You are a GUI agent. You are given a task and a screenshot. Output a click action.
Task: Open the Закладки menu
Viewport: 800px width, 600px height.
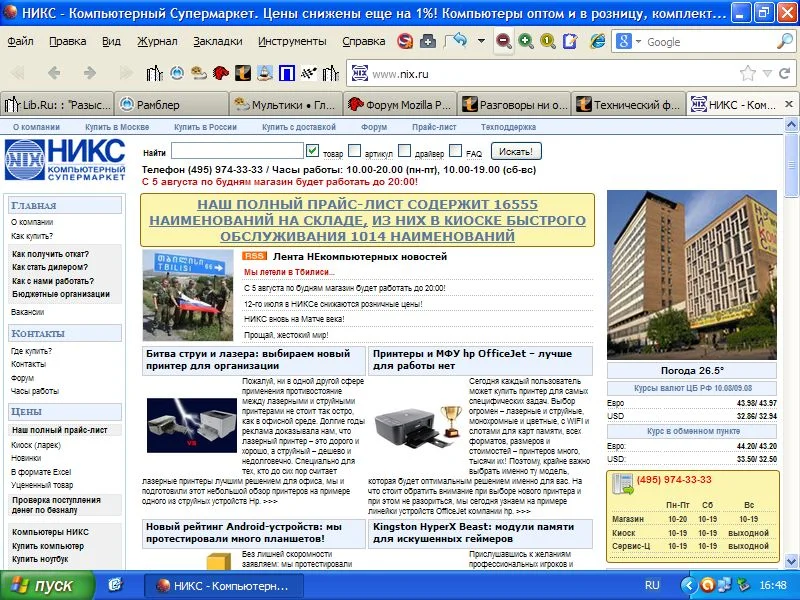pyautogui.click(x=218, y=41)
